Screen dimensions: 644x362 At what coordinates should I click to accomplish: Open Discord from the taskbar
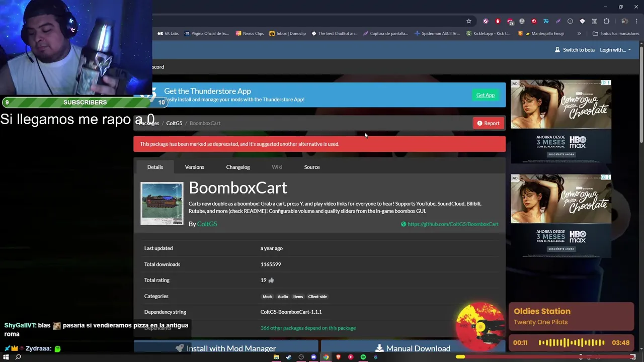(313, 357)
